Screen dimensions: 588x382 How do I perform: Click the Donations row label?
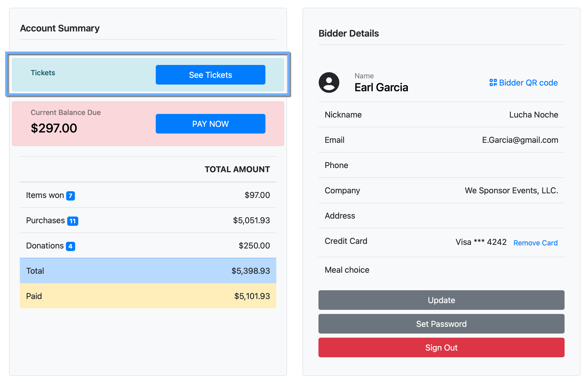point(45,246)
